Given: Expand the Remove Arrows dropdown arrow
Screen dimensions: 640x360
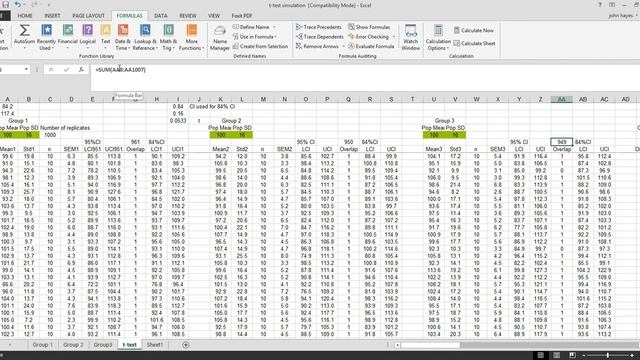Looking at the screenshot, I should [x=343, y=47].
